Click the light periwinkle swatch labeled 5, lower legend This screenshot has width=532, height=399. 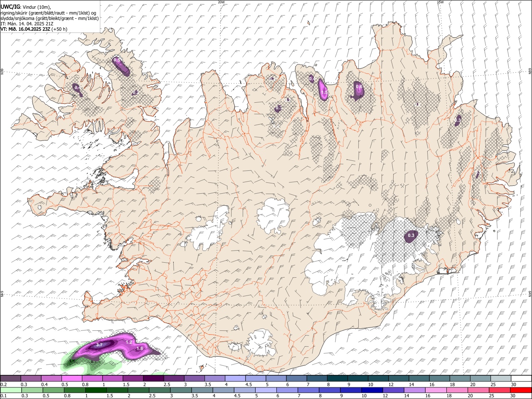(x=266, y=390)
